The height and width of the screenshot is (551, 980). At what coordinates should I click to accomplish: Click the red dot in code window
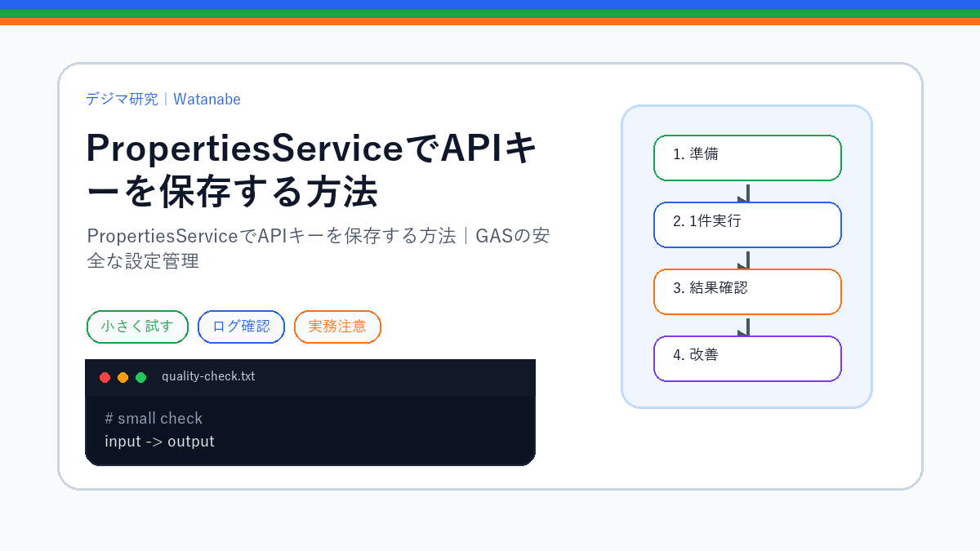(x=105, y=377)
